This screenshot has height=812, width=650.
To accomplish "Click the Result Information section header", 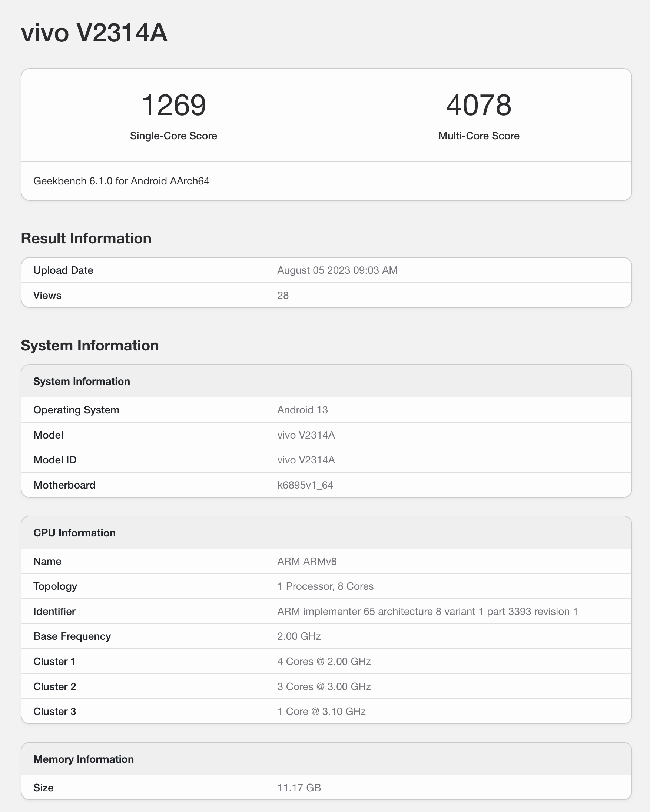I will coord(86,238).
